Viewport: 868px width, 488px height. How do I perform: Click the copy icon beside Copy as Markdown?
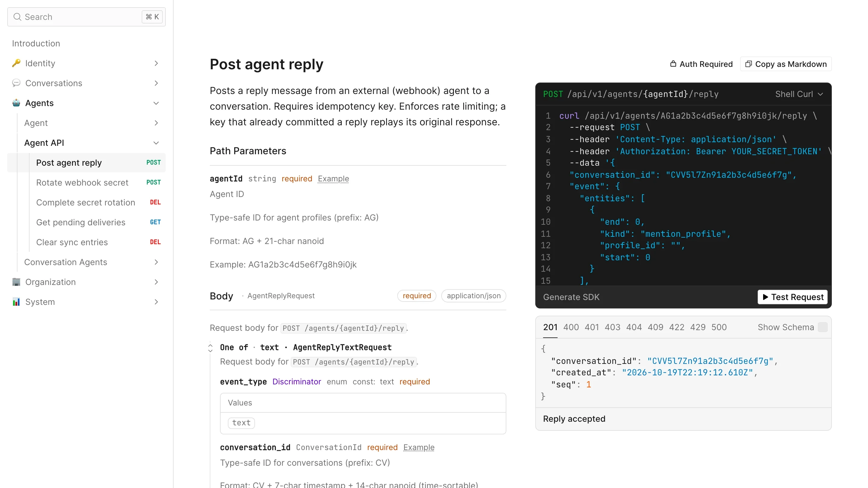tap(748, 64)
